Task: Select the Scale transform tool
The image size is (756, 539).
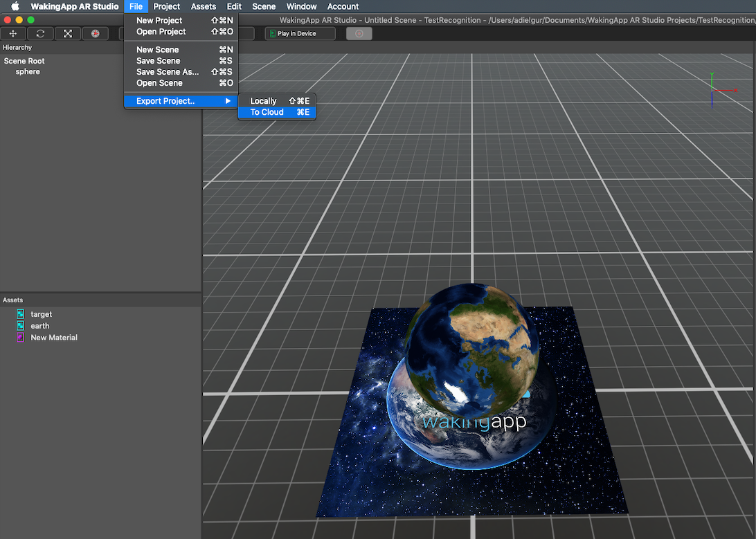Action: pyautogui.click(x=68, y=33)
